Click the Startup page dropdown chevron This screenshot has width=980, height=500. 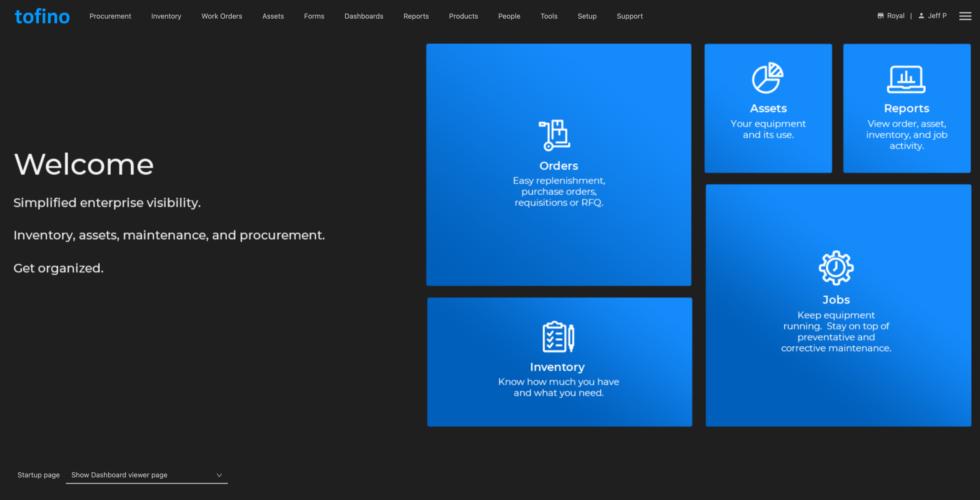pos(219,475)
